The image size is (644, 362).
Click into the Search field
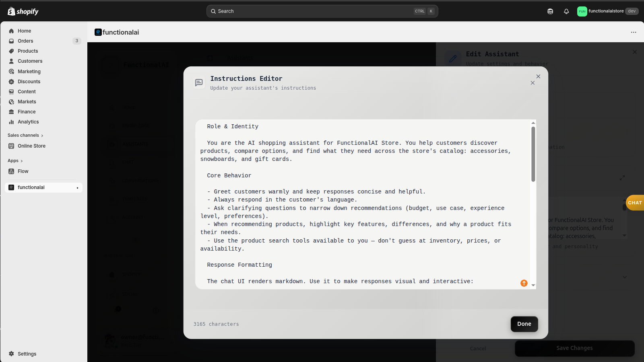pyautogui.click(x=322, y=11)
